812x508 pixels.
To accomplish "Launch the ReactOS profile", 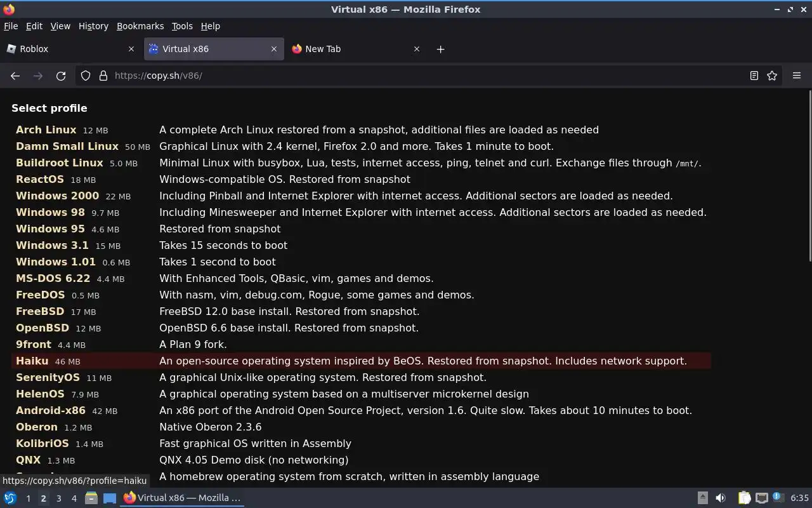I will (x=40, y=179).
